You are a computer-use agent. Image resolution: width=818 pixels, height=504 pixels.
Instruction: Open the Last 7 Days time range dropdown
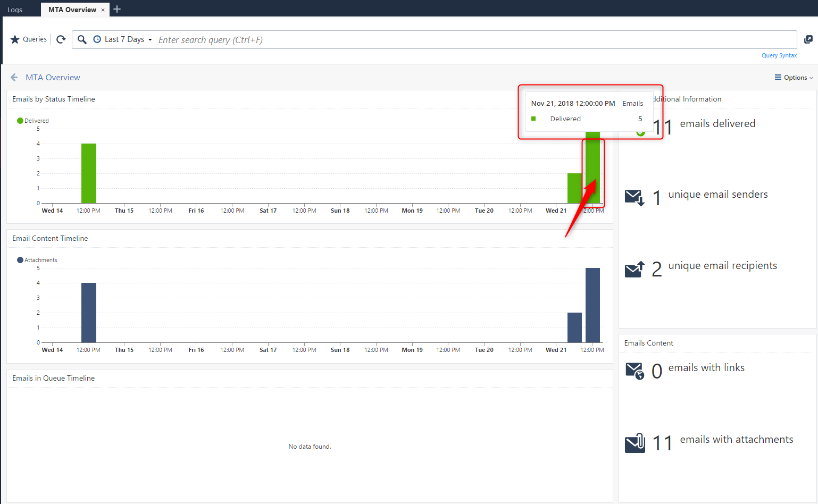[x=123, y=39]
